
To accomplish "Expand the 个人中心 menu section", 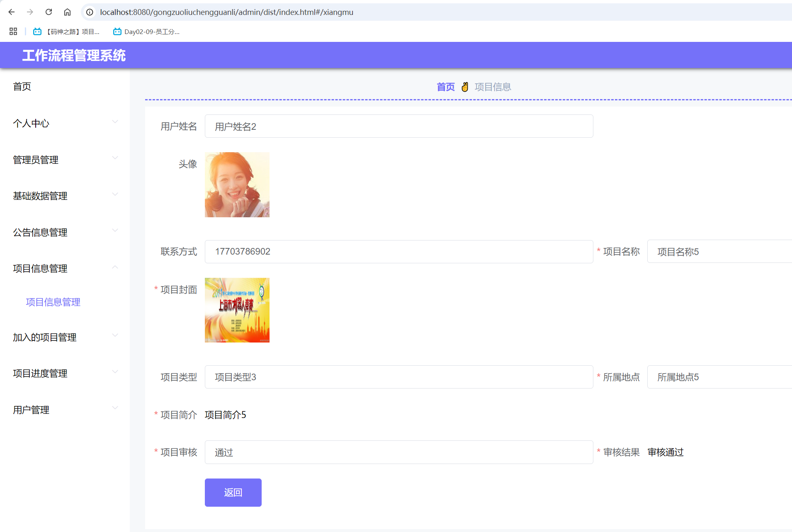I will click(64, 123).
